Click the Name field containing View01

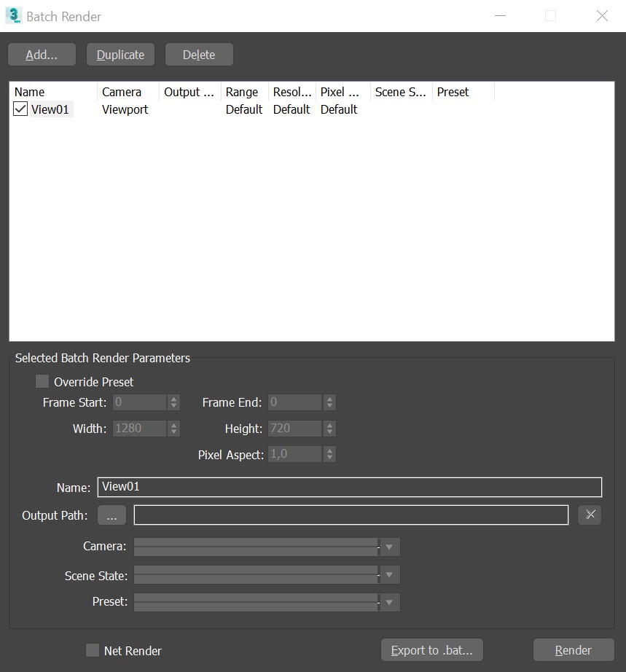[x=350, y=488]
